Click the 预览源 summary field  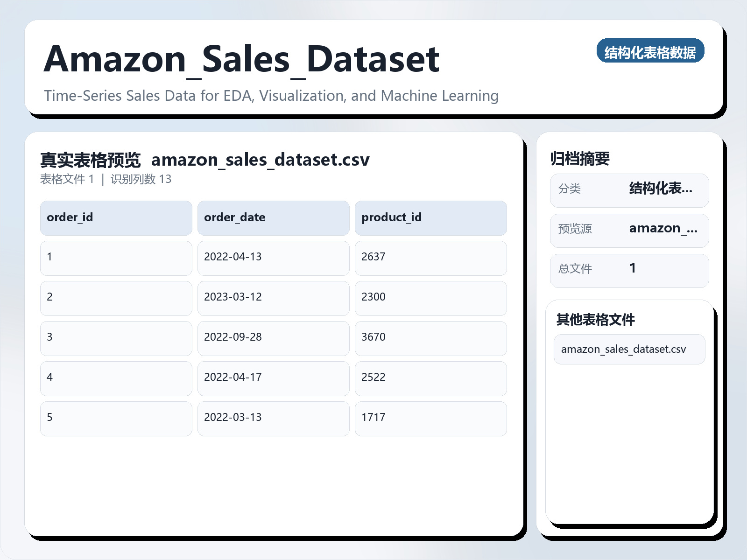pos(629,230)
